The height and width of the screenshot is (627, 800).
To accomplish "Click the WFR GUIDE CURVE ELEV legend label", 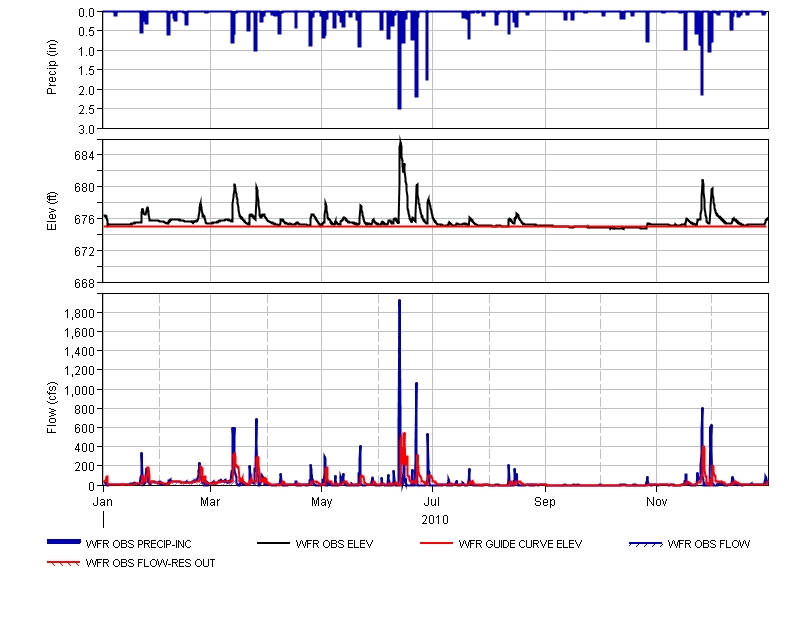I will pyautogui.click(x=520, y=544).
